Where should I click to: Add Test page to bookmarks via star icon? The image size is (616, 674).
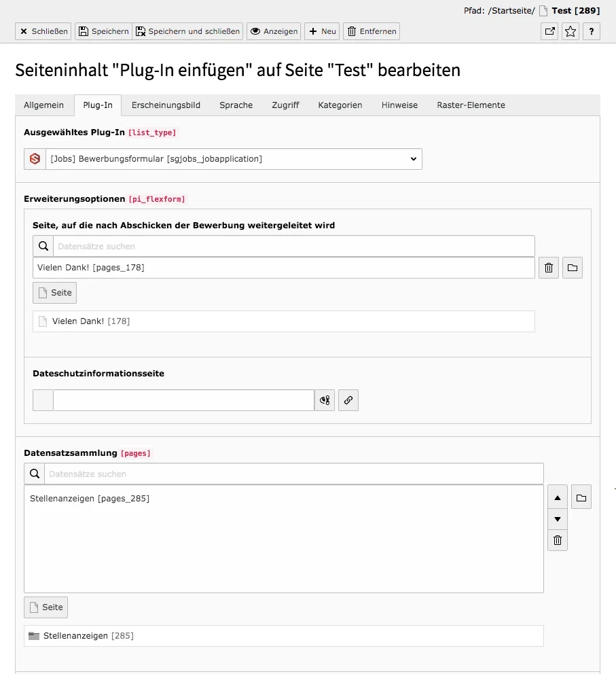tap(570, 31)
